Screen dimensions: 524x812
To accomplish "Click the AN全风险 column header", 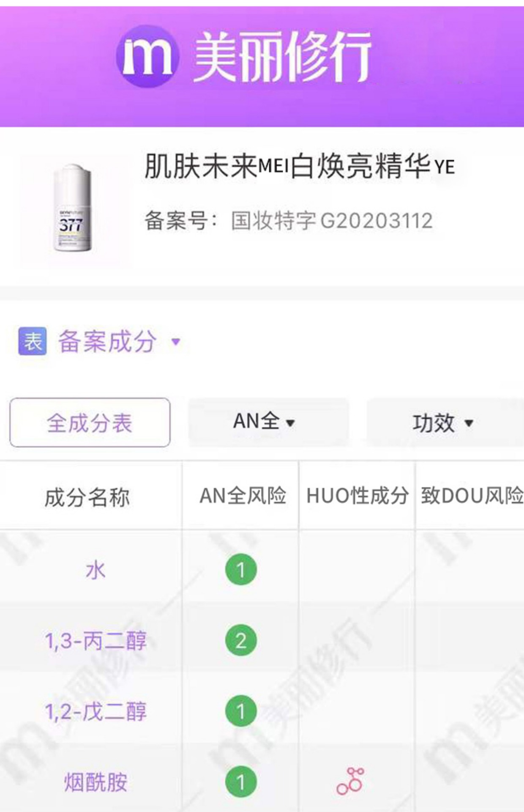I will 243,496.
